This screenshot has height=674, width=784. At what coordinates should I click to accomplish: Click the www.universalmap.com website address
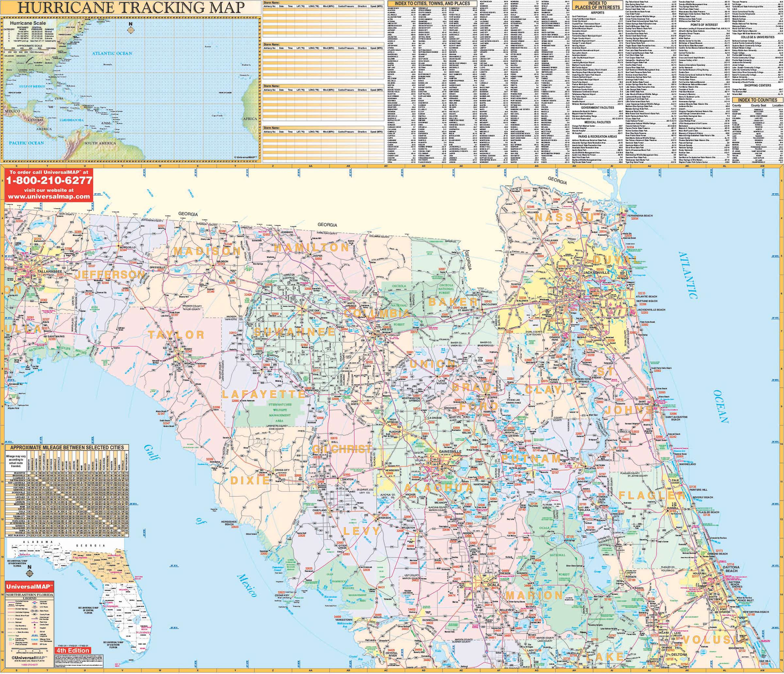click(49, 197)
